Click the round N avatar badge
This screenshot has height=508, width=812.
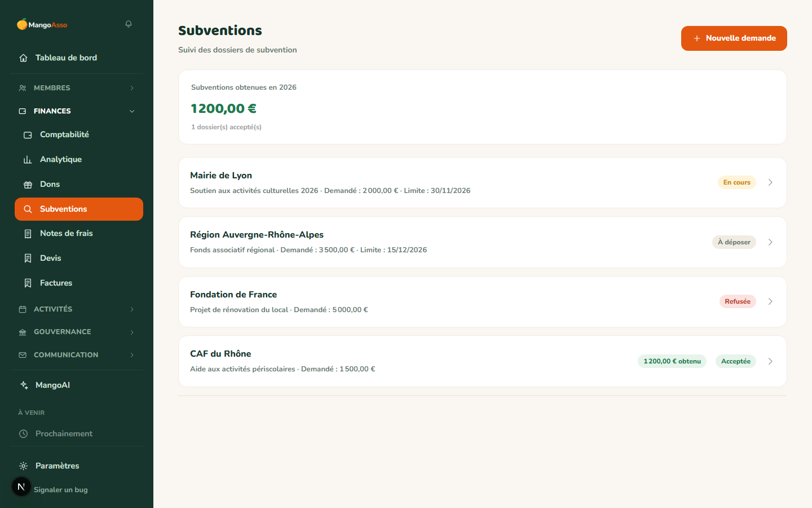pyautogui.click(x=21, y=487)
